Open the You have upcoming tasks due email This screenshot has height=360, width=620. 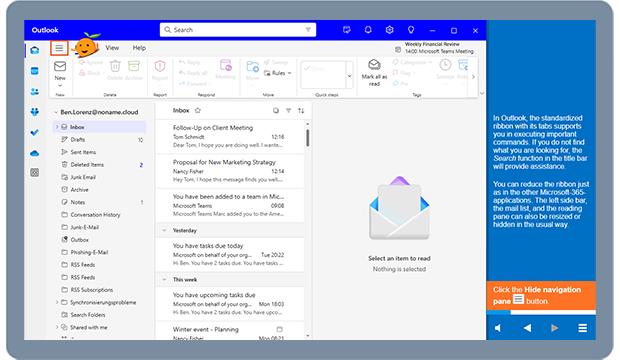(229, 303)
